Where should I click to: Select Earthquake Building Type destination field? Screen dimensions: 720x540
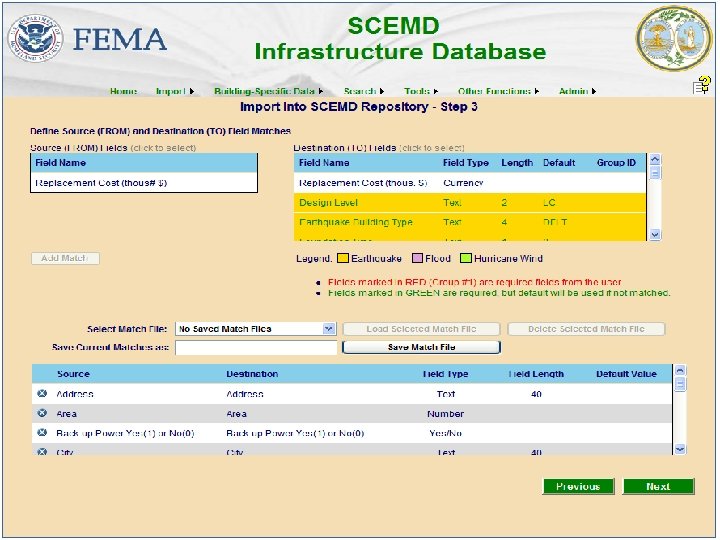tap(470, 222)
